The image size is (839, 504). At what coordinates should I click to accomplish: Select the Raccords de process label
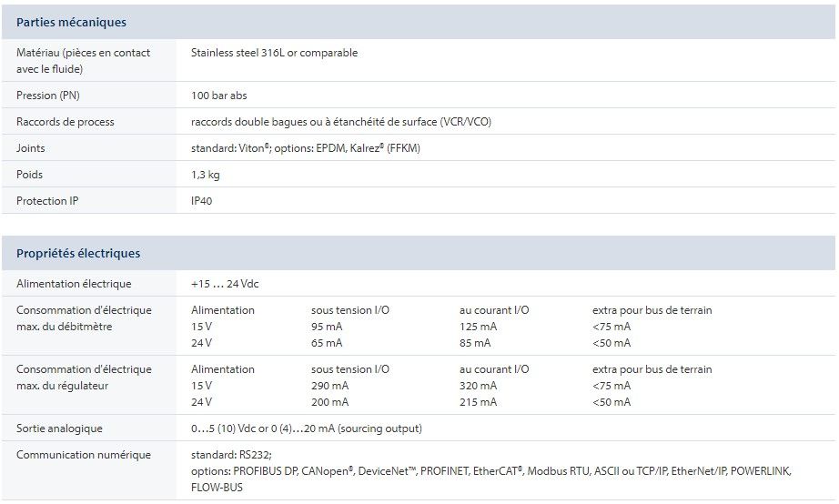[66, 122]
